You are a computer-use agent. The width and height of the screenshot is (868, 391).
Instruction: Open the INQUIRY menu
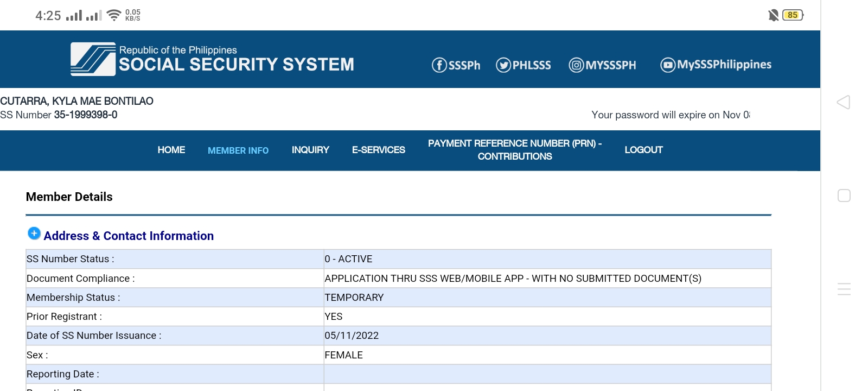pyautogui.click(x=310, y=150)
